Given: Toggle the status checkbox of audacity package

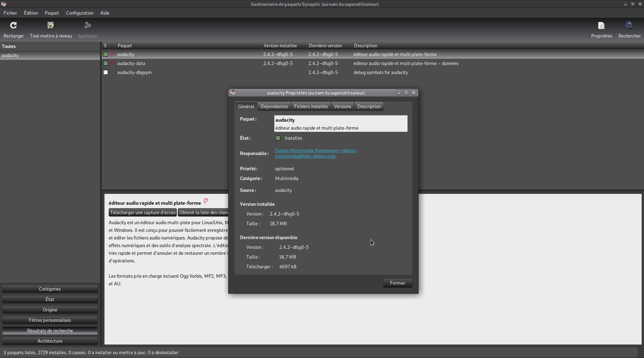Looking at the screenshot, I should tap(106, 54).
